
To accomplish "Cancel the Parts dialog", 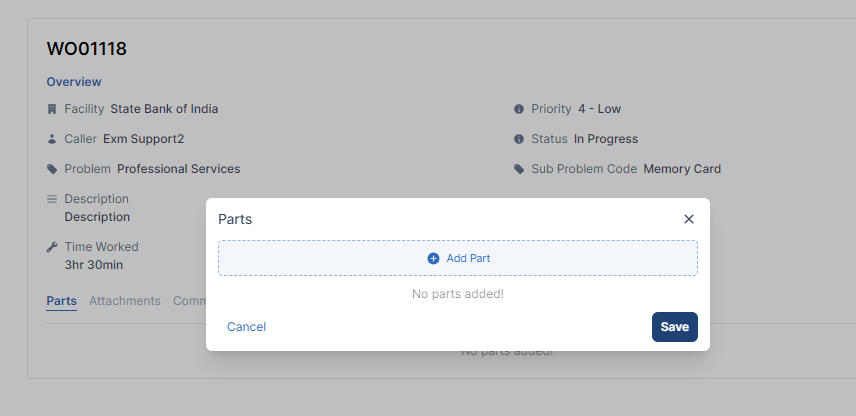I will click(247, 327).
